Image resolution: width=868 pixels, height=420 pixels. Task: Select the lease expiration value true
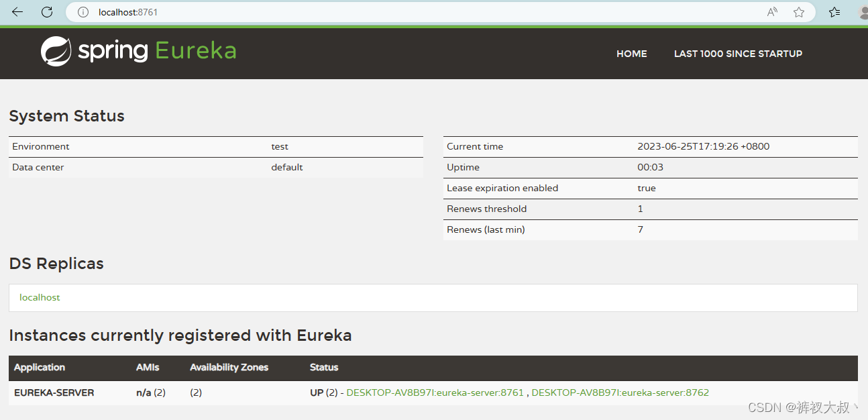(647, 188)
